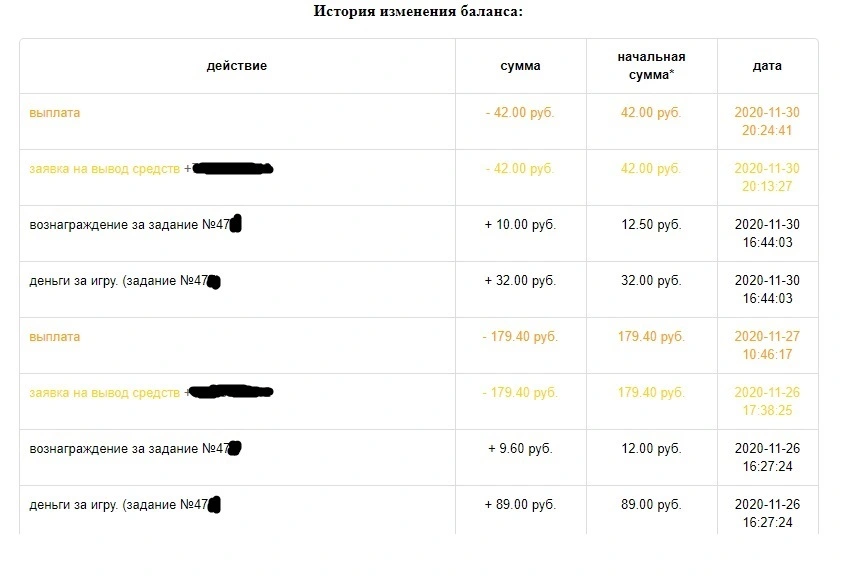Click the amount +89.00 руб.
The width and height of the screenshot is (848, 582).
[520, 505]
